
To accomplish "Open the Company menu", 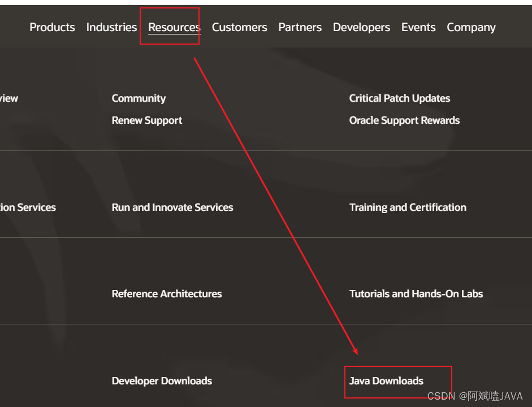I will (472, 27).
